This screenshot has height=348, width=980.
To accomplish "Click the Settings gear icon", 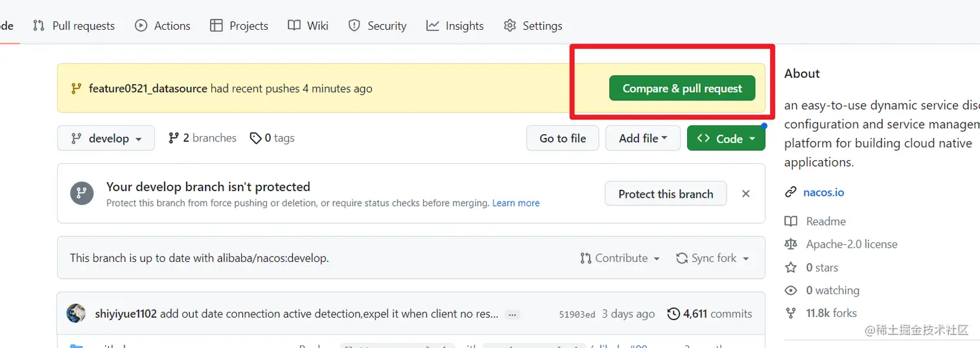I will click(510, 25).
